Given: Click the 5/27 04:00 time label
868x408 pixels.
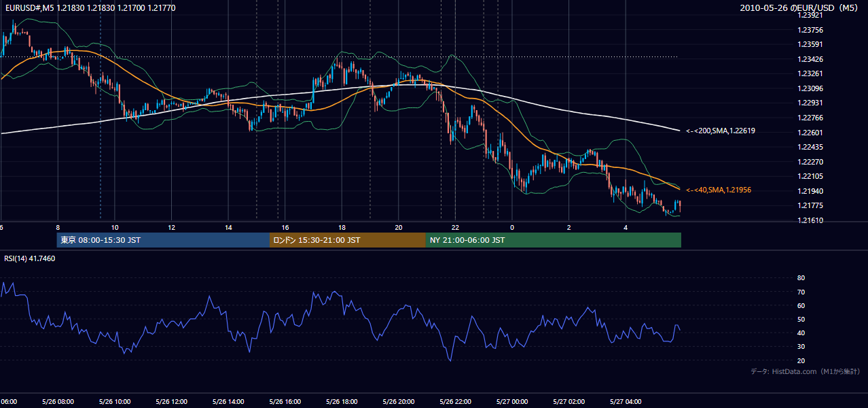Looking at the screenshot, I should (x=626, y=401).
